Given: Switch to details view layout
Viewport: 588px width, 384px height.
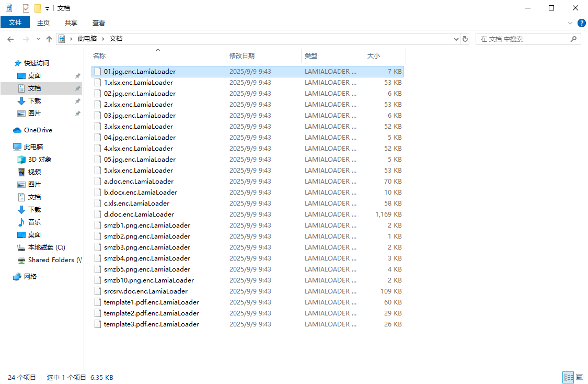Looking at the screenshot, I should coord(568,377).
